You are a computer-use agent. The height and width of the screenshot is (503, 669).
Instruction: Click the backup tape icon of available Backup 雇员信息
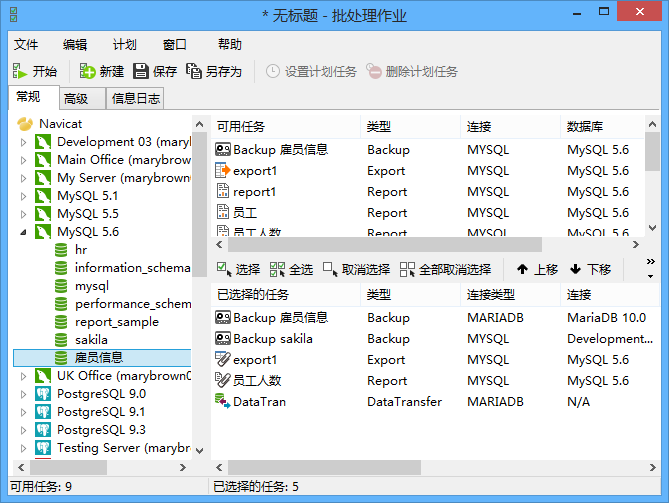tap(223, 149)
